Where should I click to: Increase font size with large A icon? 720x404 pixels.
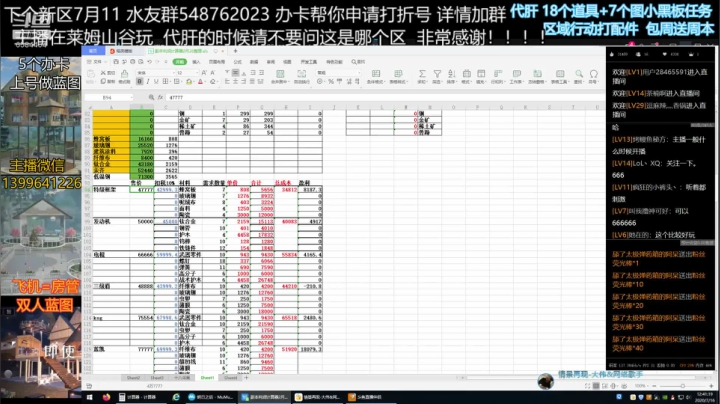coord(204,73)
